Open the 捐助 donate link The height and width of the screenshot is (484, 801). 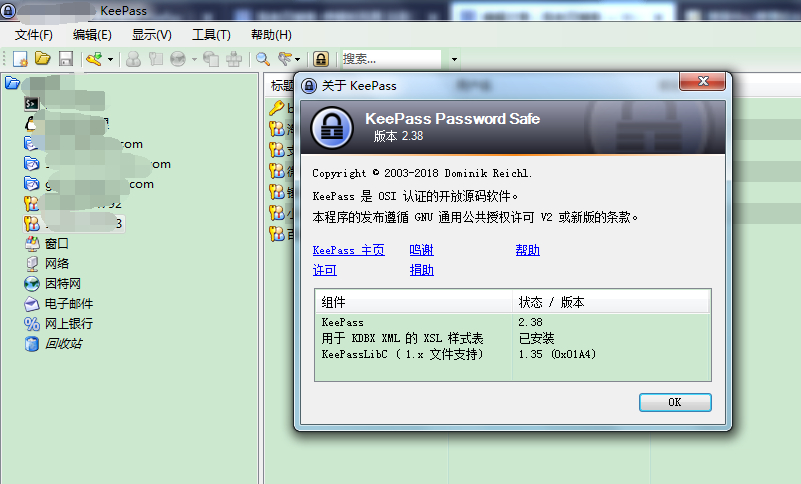pos(421,270)
